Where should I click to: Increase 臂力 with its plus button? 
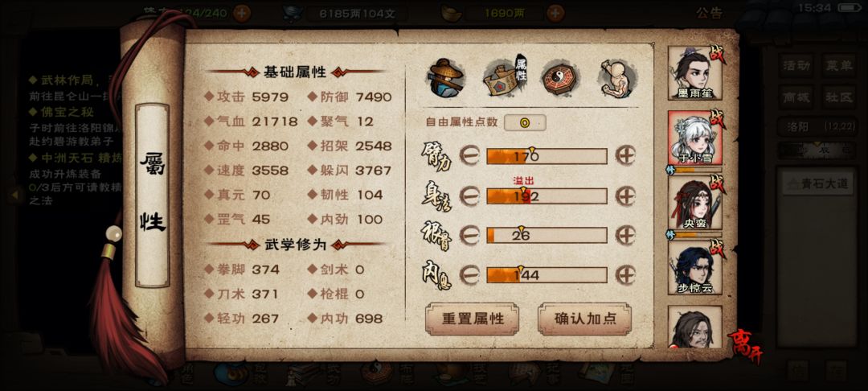(625, 155)
